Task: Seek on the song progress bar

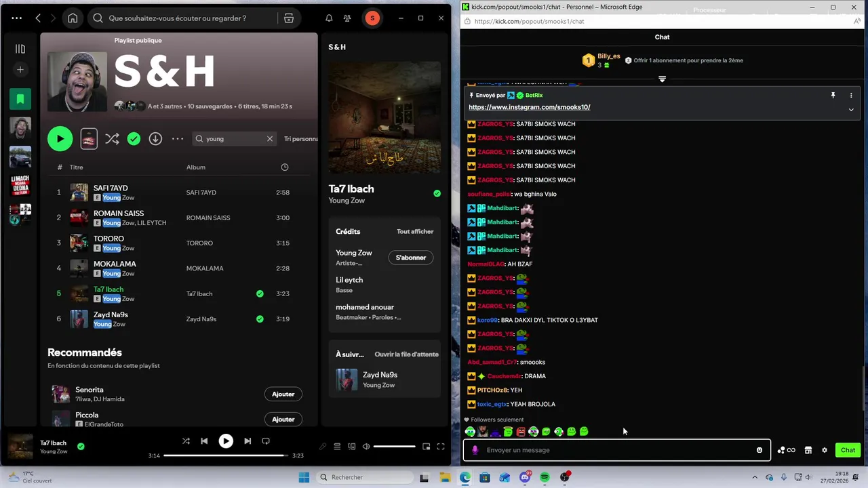Action: click(x=226, y=455)
